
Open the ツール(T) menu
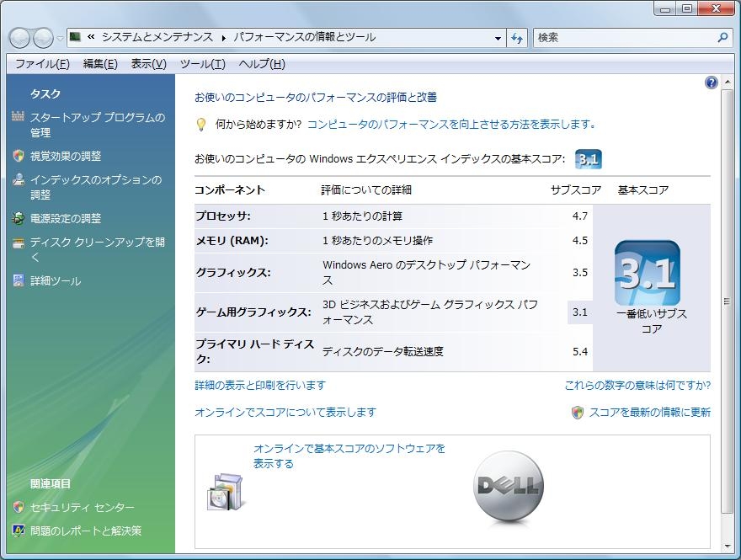click(x=202, y=64)
